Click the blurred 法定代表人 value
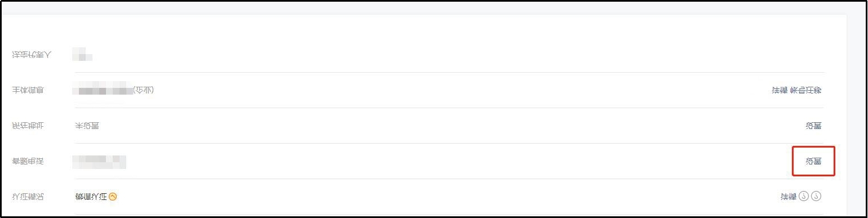 click(x=82, y=55)
